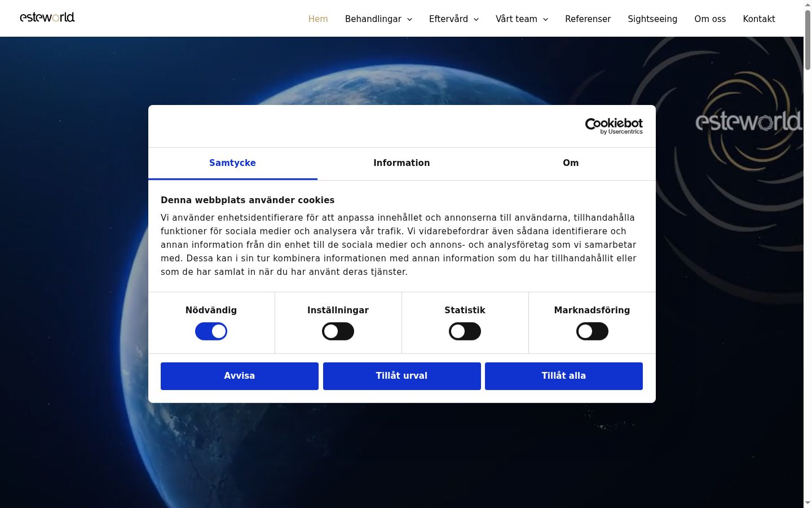The height and width of the screenshot is (508, 812).
Task: Open the Sightseeing menu item
Action: pyautogui.click(x=652, y=19)
